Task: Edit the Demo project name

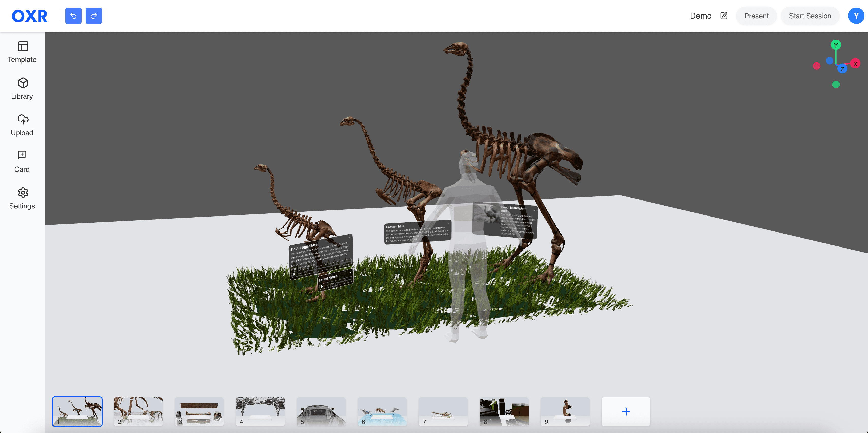Action: [x=724, y=16]
